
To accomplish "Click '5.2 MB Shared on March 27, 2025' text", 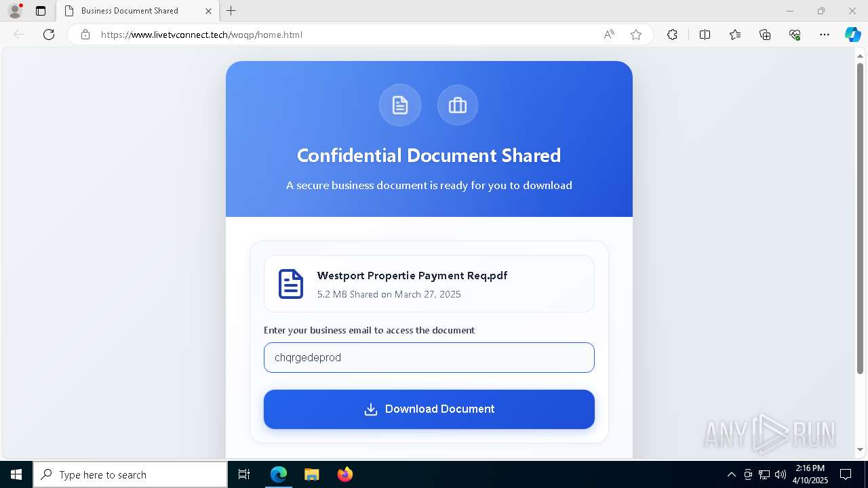I will pos(389,294).
